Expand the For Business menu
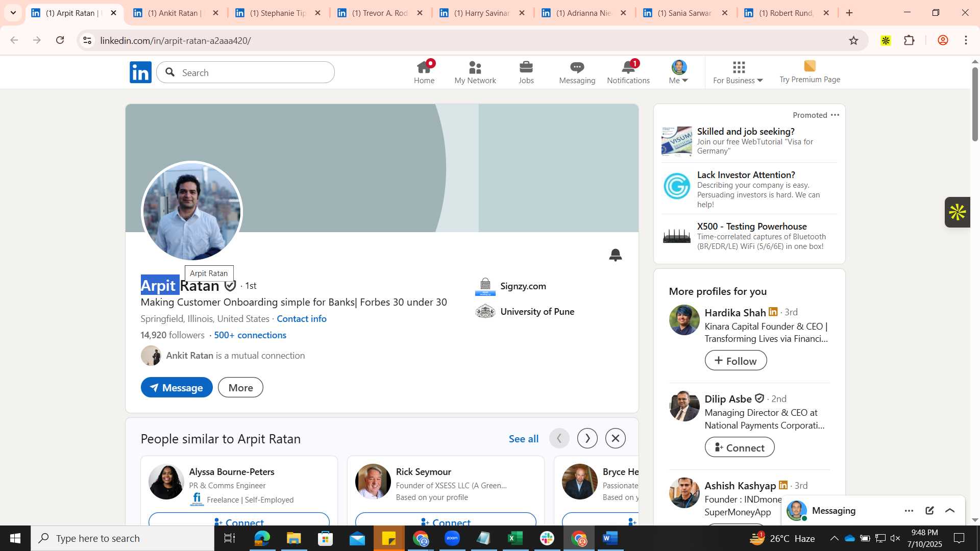Screen dimensions: 980x551 [738, 72]
